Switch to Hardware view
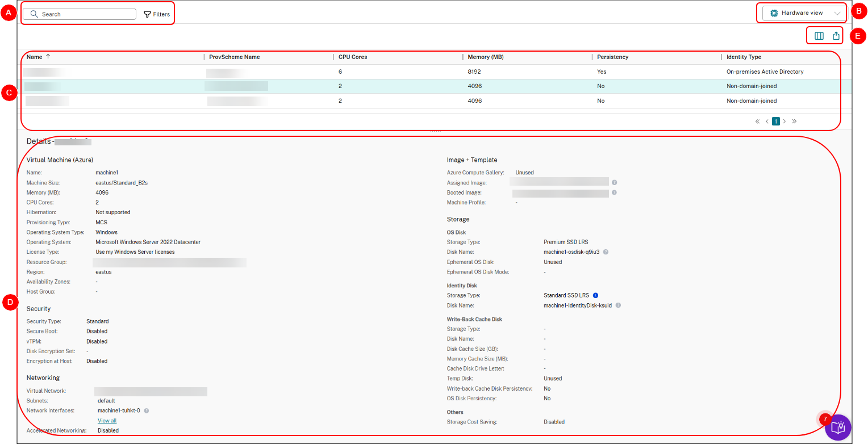Image resolution: width=868 pixels, height=444 pixels. pyautogui.click(x=801, y=12)
